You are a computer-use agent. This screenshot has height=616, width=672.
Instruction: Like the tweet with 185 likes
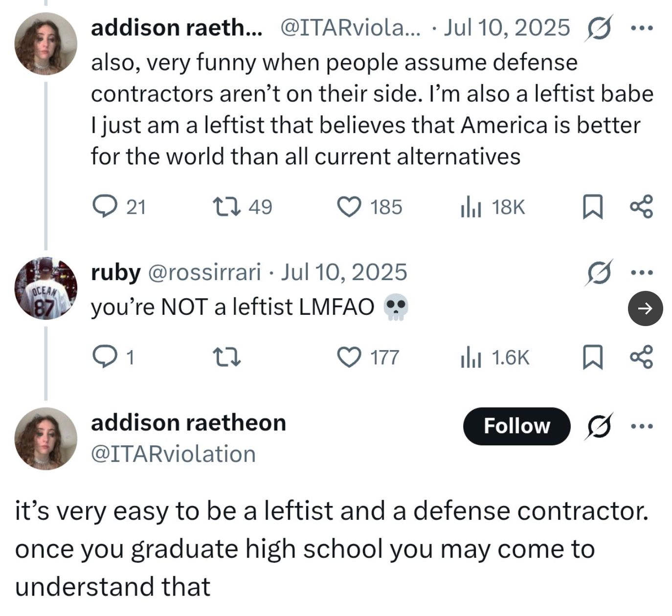(349, 206)
